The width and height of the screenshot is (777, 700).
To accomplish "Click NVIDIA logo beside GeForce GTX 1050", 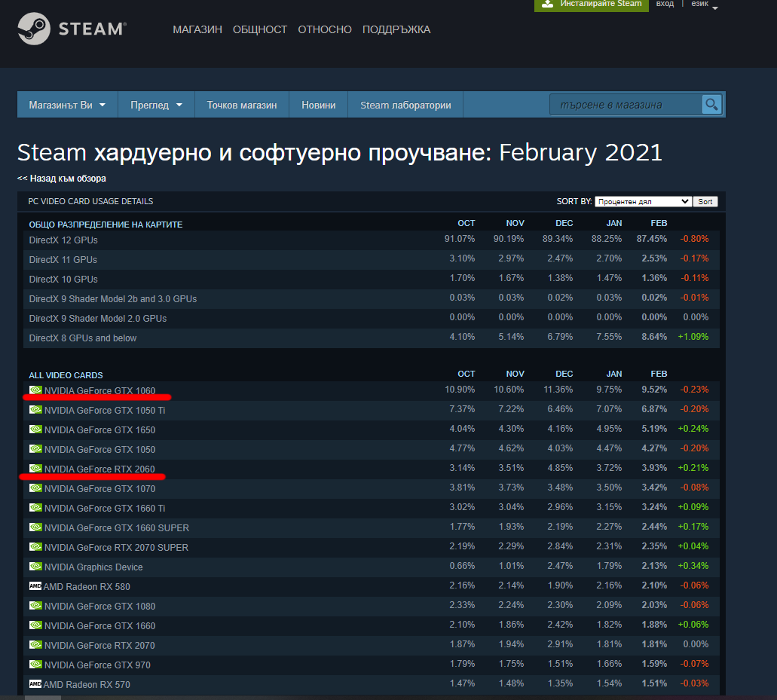I will pos(35,449).
